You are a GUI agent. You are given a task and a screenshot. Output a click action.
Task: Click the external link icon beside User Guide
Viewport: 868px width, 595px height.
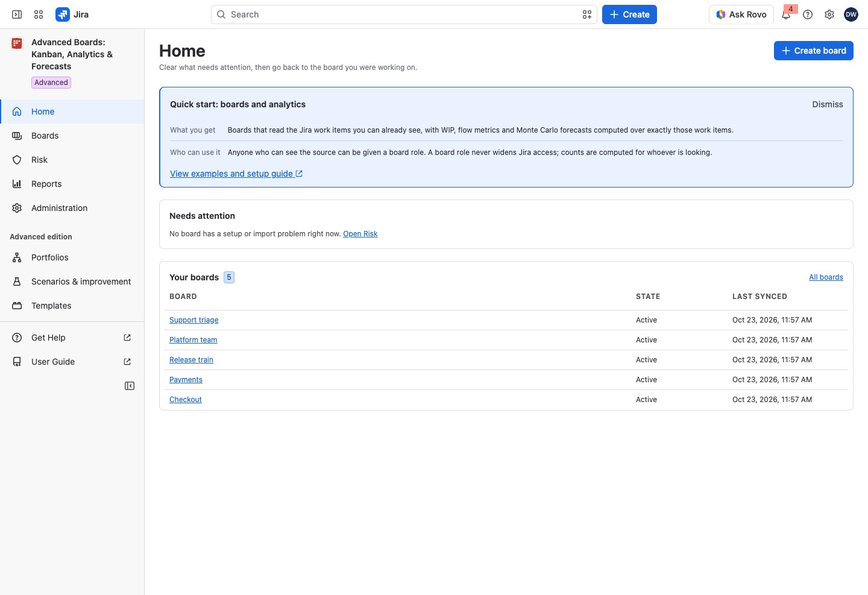coord(127,362)
